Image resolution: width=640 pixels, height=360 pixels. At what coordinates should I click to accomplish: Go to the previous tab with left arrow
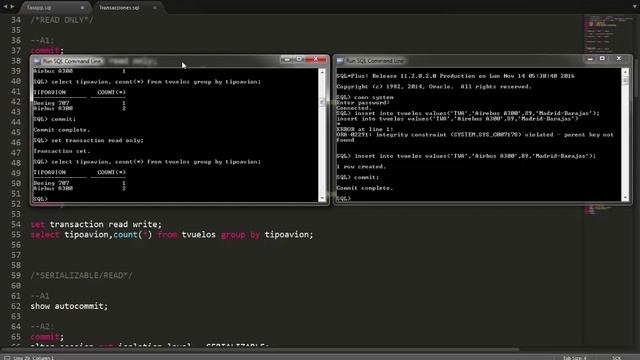point(5,7)
